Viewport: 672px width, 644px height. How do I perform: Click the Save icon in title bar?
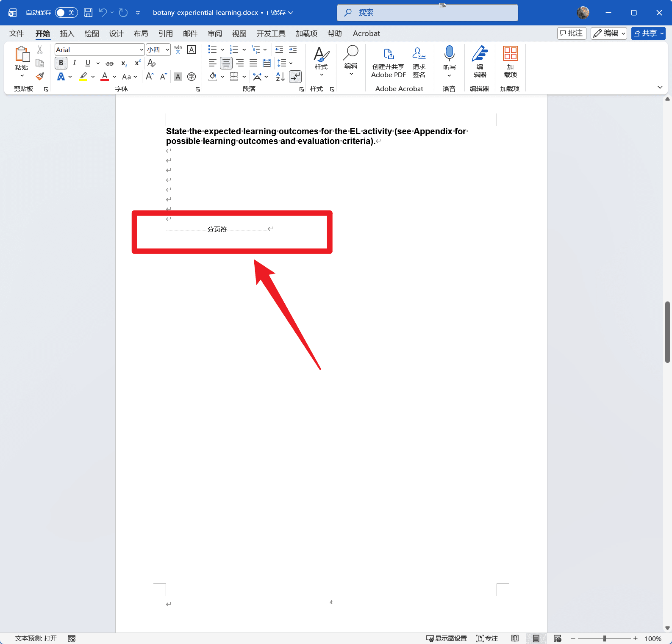[88, 13]
